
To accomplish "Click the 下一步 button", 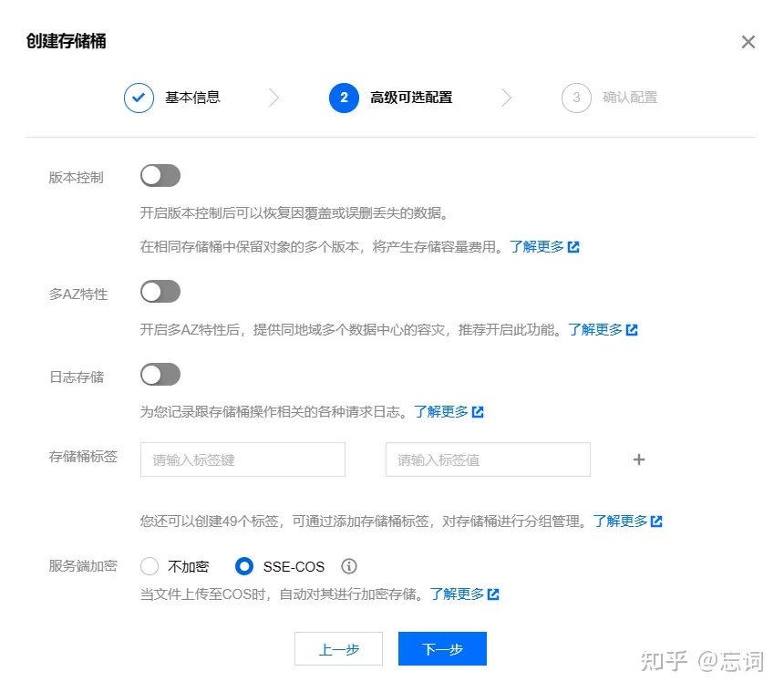I will [442, 649].
